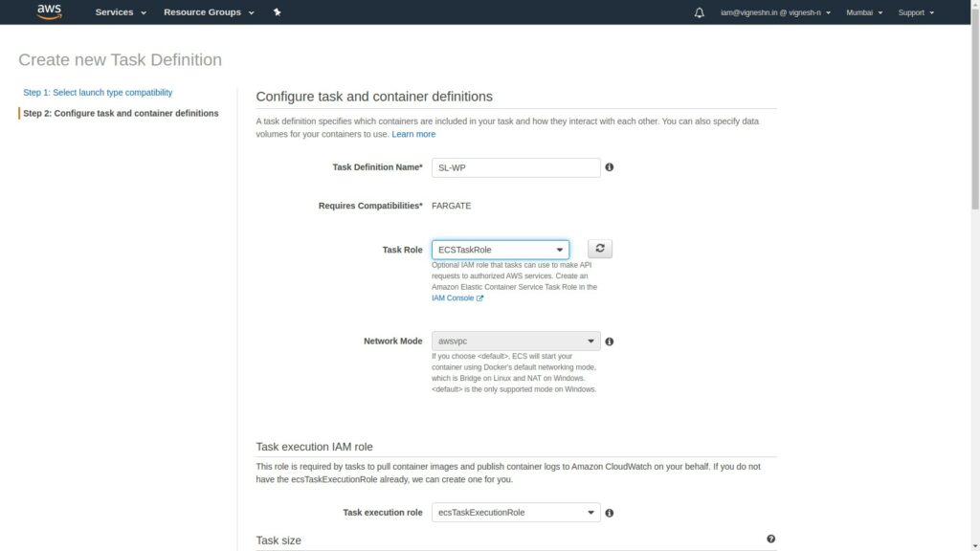Open the Services menu

point(121,11)
